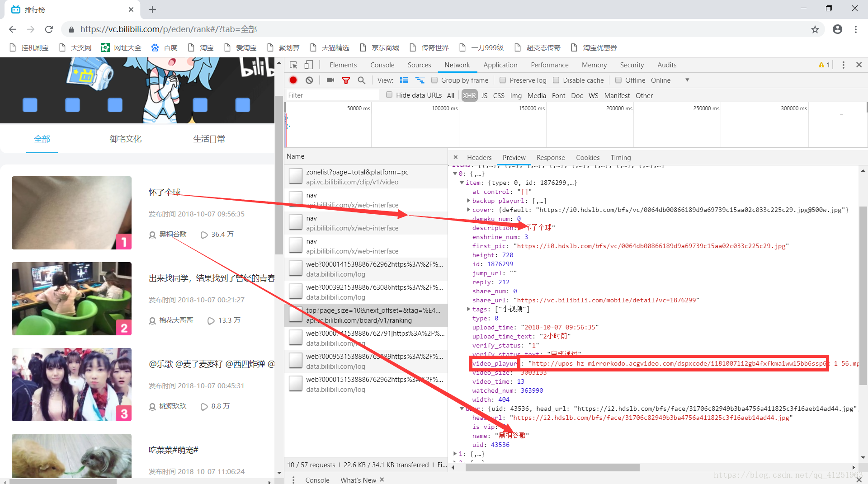Open the Chrome three-dot menu

[x=855, y=29]
